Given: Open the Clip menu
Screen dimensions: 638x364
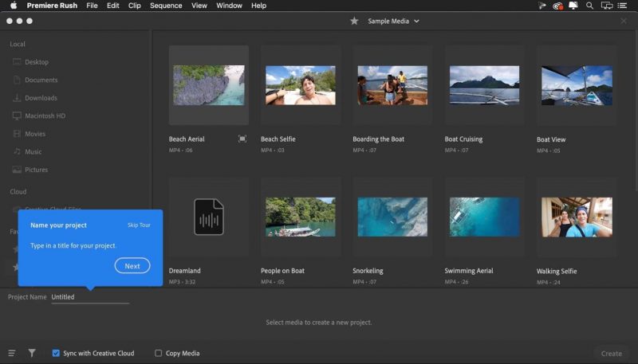Looking at the screenshot, I should [x=135, y=6].
